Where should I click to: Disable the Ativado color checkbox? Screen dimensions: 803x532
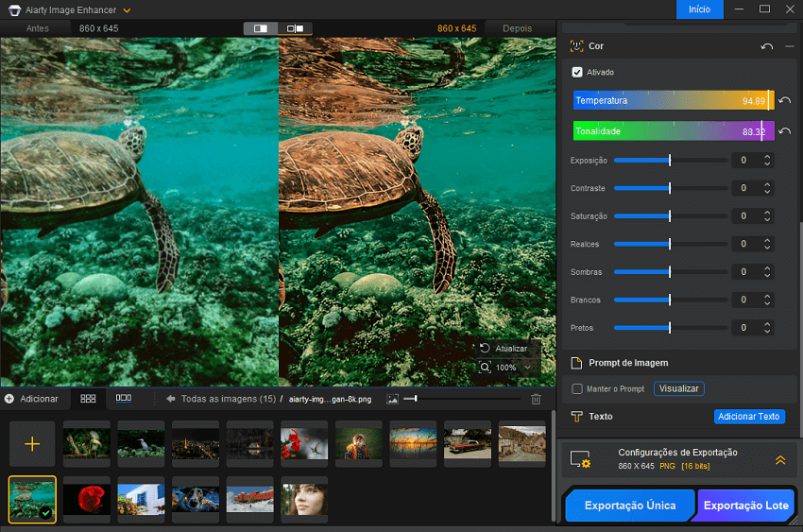tap(577, 72)
